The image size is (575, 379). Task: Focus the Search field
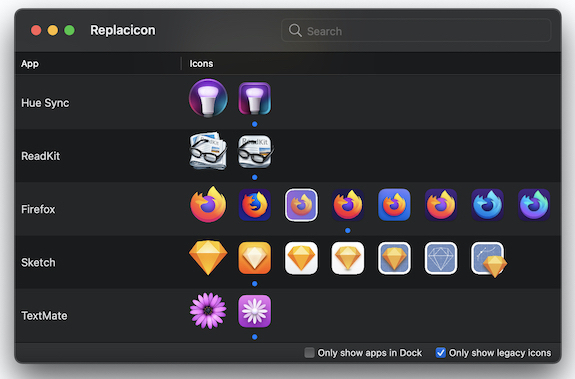point(416,30)
